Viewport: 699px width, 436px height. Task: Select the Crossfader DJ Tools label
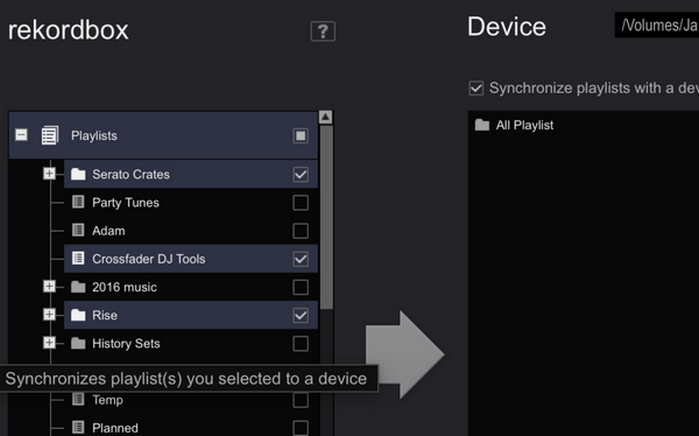point(149,259)
